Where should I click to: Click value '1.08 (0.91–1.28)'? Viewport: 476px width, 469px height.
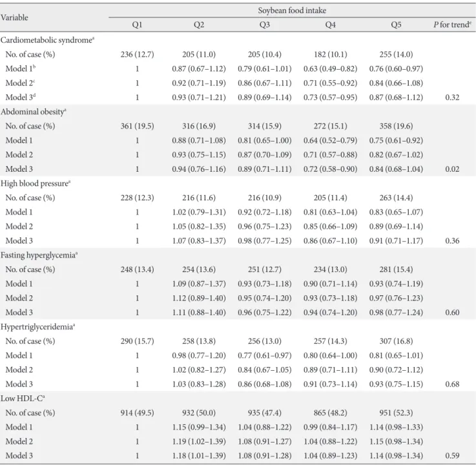click(x=264, y=455)
